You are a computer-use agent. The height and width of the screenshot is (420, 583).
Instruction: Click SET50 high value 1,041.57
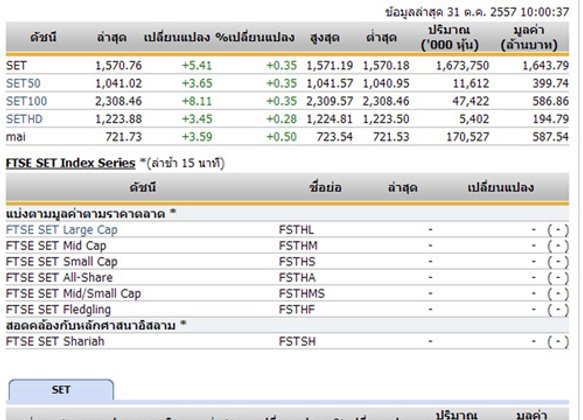point(330,83)
